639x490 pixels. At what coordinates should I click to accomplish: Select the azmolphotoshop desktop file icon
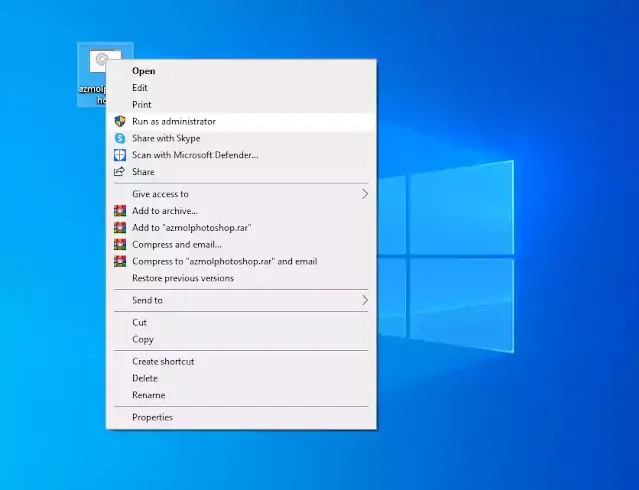pos(99,61)
